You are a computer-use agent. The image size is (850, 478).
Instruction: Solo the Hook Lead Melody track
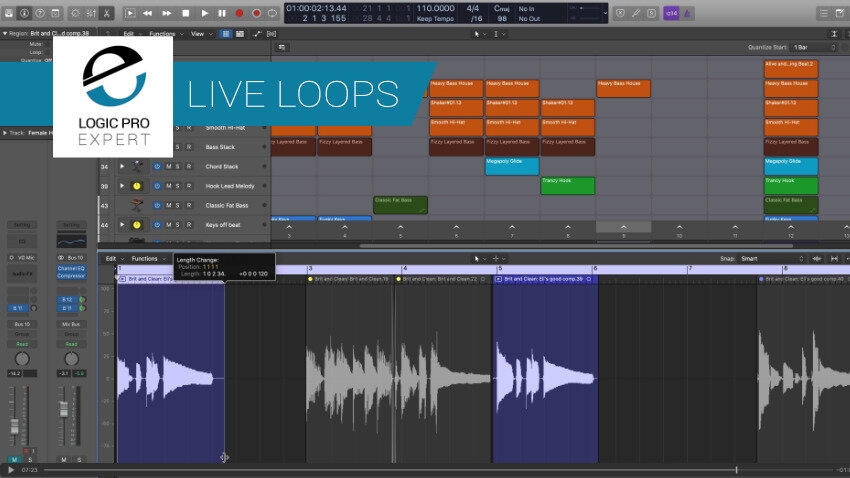(x=178, y=186)
